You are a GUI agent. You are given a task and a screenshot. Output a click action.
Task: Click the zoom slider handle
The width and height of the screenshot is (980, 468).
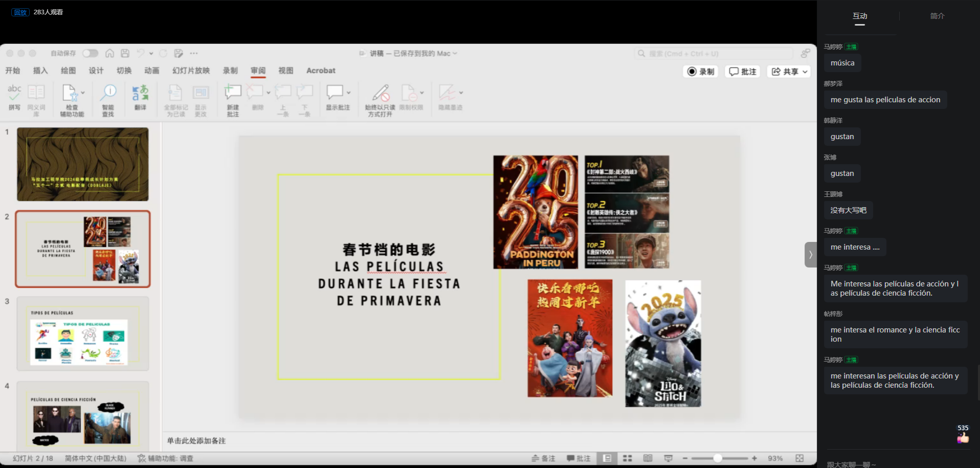tap(718, 458)
